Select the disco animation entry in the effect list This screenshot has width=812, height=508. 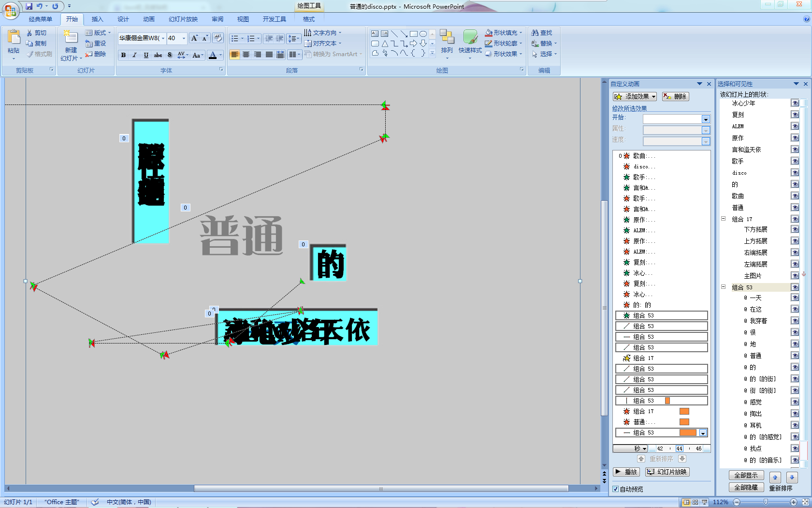tap(662, 166)
